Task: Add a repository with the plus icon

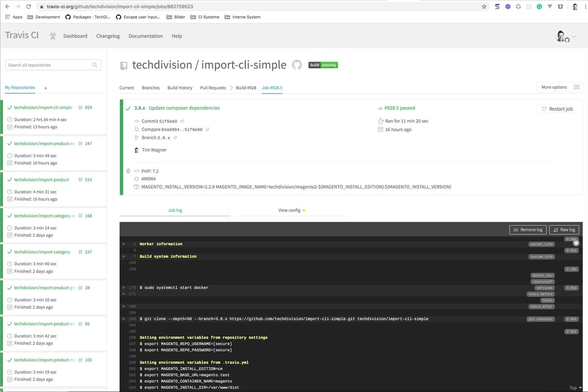Action: tap(46, 88)
